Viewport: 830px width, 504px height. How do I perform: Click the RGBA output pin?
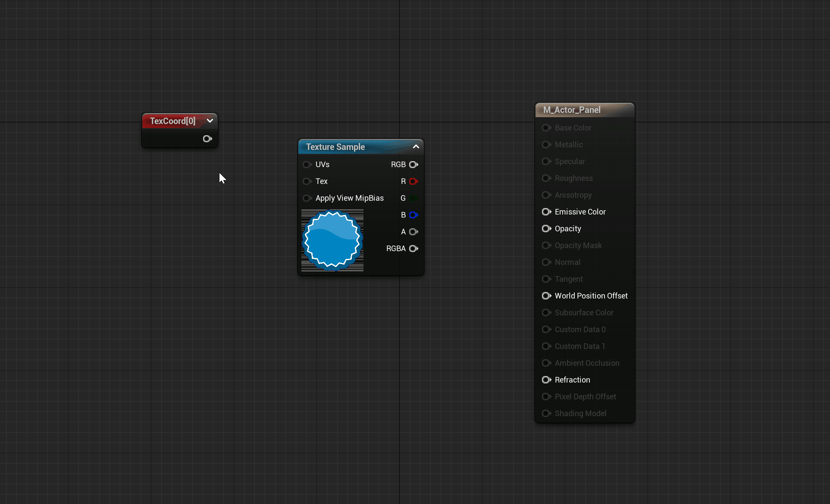click(x=413, y=249)
